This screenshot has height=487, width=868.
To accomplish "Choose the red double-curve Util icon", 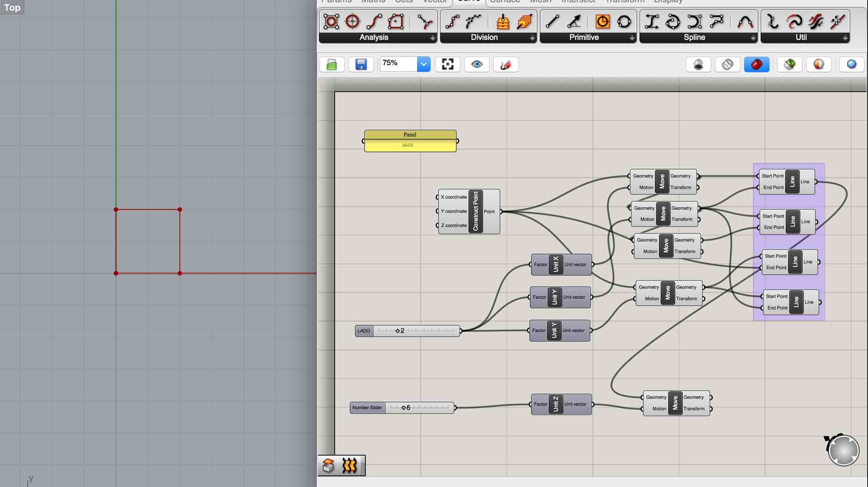I will (x=816, y=21).
